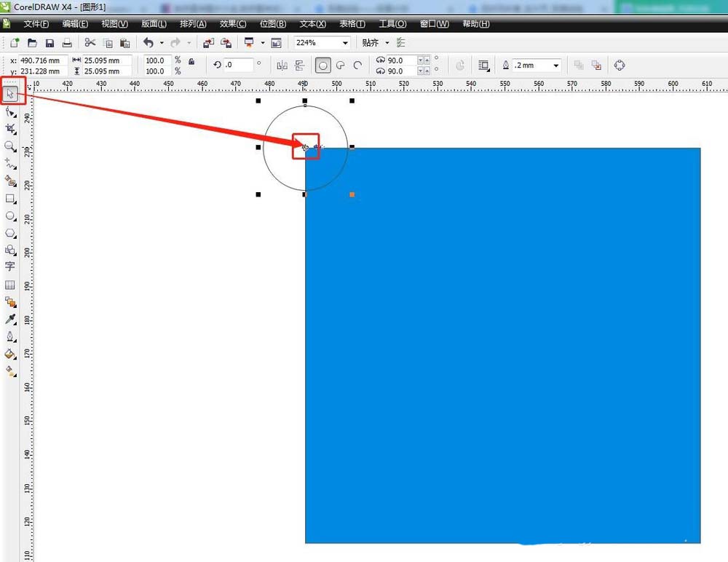Click the Paste button
The height and width of the screenshot is (562, 728).
click(x=124, y=41)
